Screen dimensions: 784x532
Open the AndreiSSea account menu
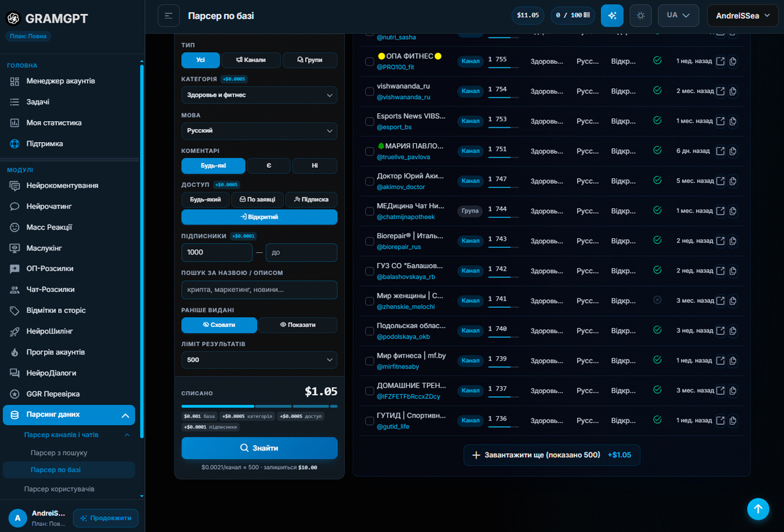point(744,15)
